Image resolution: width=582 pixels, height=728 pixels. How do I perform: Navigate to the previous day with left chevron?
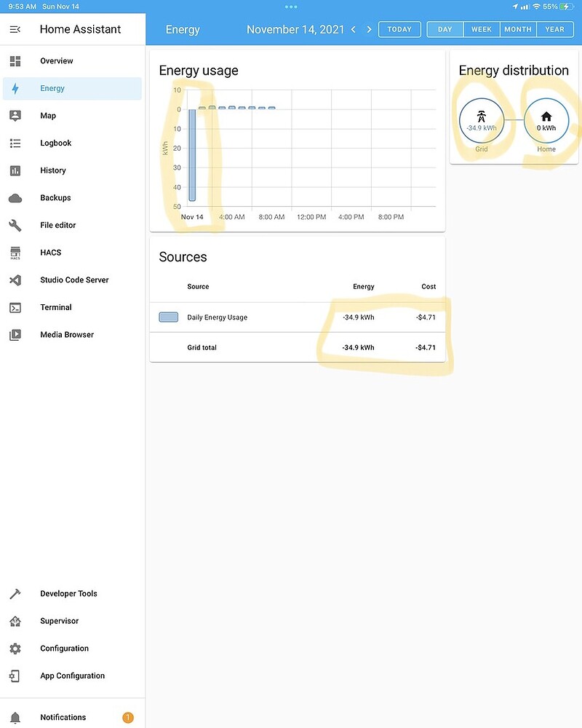[x=354, y=29]
